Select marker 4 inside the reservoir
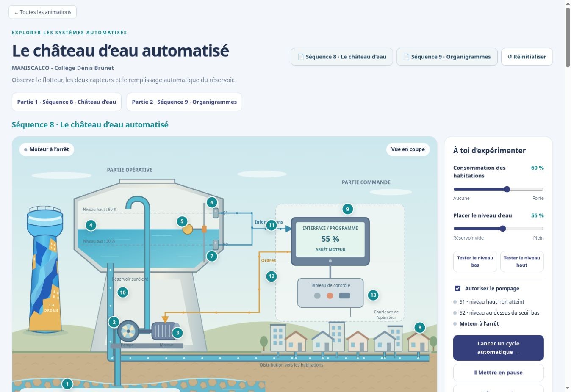 point(91,225)
